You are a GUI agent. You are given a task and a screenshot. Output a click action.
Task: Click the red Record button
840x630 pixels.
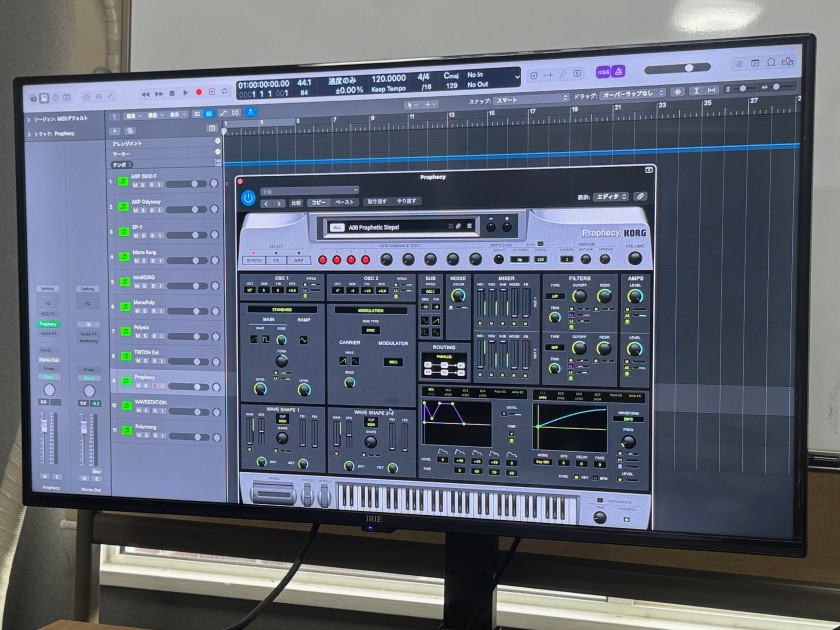click(x=199, y=92)
